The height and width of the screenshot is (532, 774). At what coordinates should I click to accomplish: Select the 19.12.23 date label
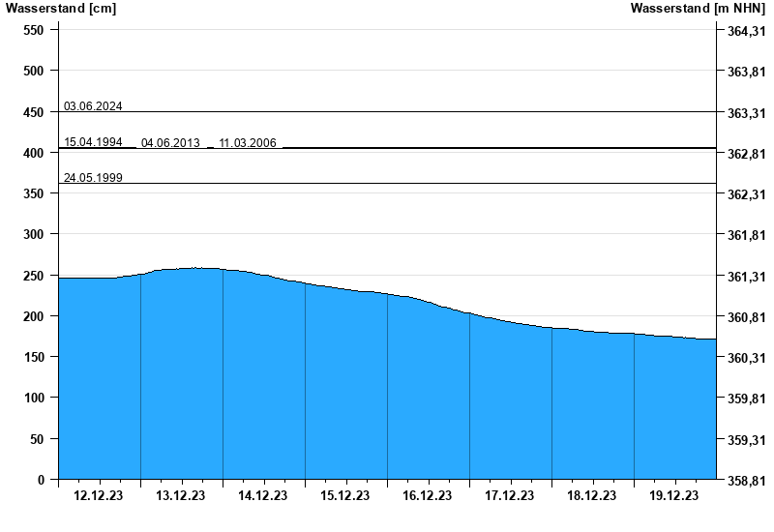pos(674,496)
